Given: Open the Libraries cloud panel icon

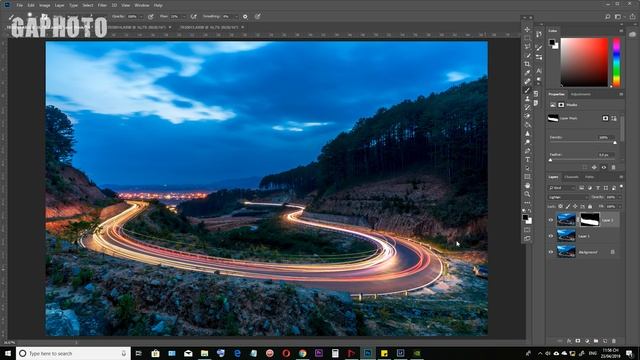Looking at the screenshot, I should point(633,35).
